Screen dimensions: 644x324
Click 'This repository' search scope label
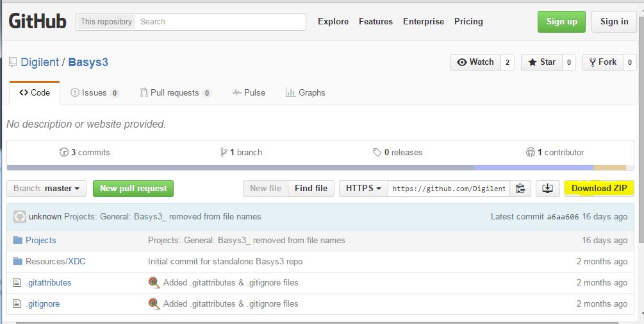point(106,21)
